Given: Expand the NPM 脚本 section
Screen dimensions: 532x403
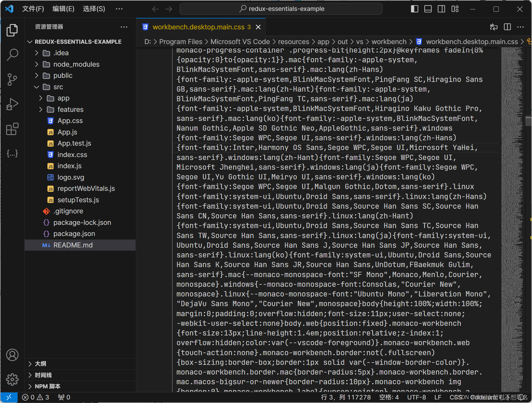Looking at the screenshot, I should click(x=80, y=386).
